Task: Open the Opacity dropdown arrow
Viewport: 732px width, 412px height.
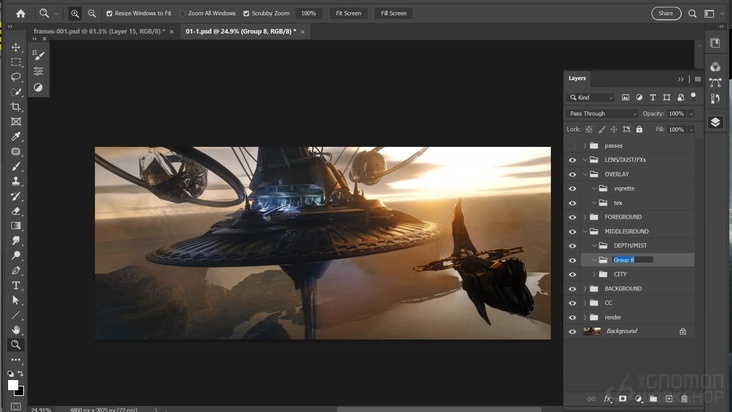Action: 691,113
